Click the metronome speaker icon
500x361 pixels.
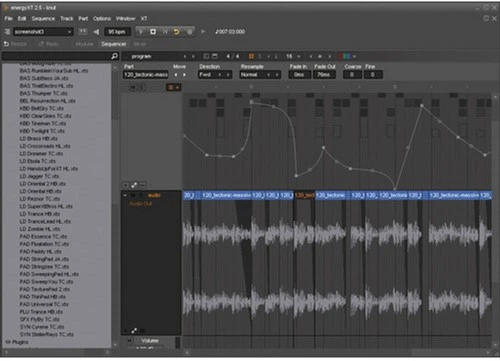click(96, 32)
